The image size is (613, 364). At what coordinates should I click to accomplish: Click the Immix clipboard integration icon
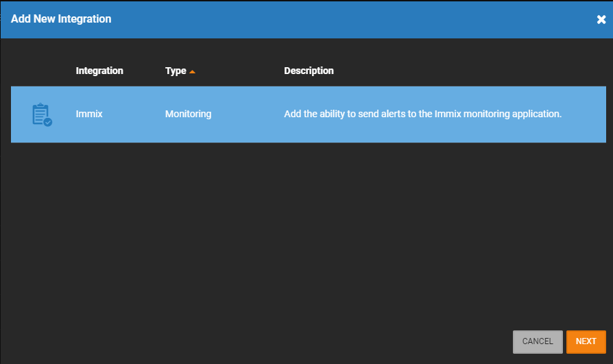pyautogui.click(x=42, y=114)
